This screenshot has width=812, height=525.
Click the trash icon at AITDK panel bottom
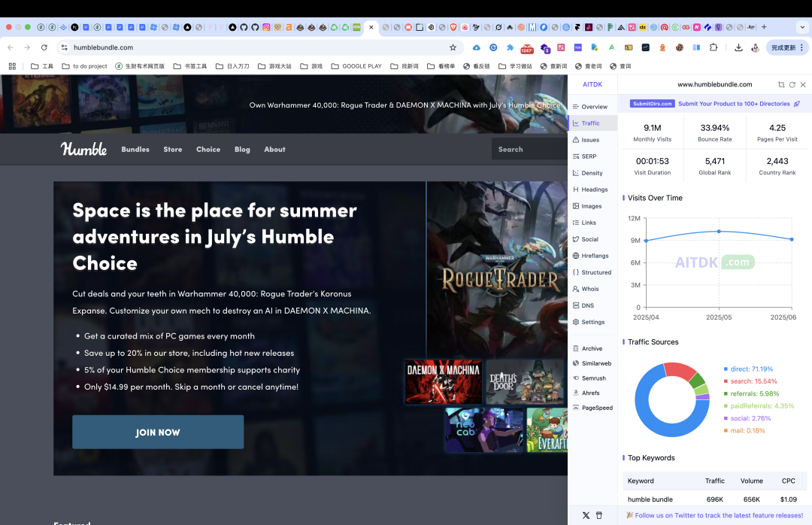point(599,515)
